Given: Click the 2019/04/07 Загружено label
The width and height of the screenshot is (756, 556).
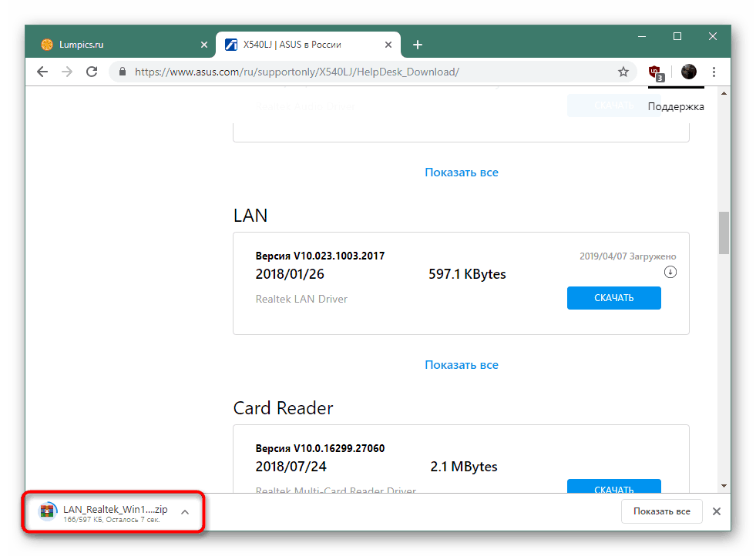Looking at the screenshot, I should [628, 256].
